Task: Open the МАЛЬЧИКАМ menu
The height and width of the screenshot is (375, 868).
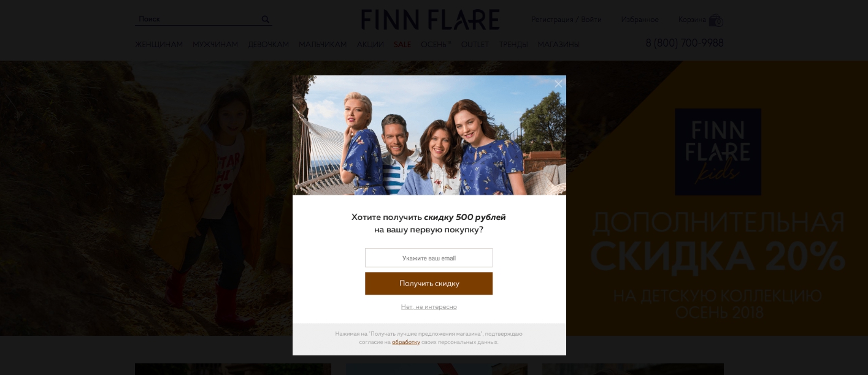Action: tap(323, 45)
